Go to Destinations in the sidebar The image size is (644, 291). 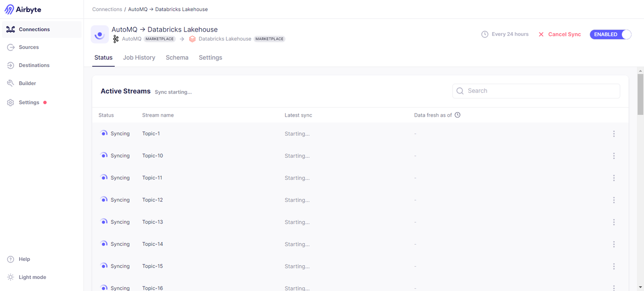click(42, 65)
